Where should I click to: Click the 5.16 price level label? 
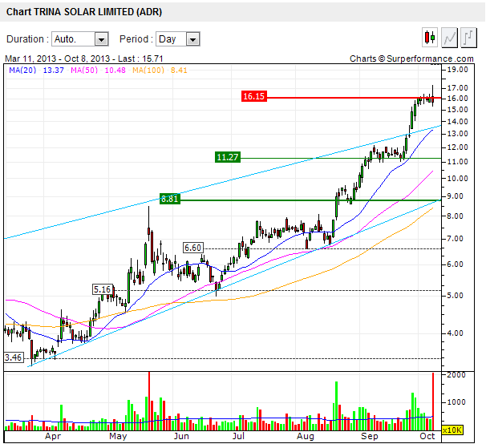[103, 289]
